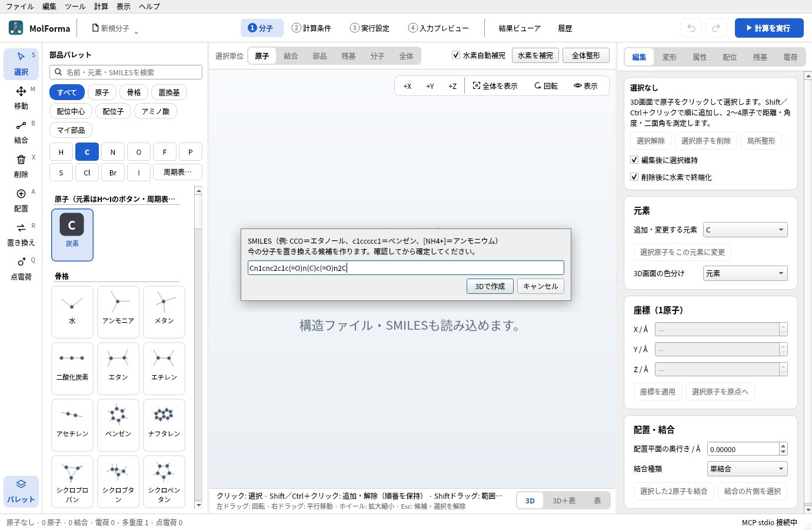
Task: Select the 削除 trash tool
Action: pos(21,166)
